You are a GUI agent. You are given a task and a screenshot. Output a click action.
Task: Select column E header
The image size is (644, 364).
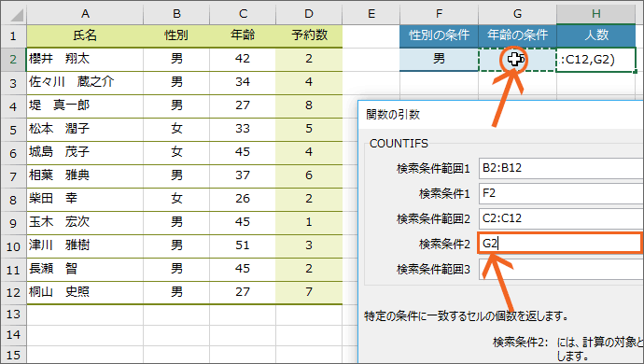click(x=371, y=14)
